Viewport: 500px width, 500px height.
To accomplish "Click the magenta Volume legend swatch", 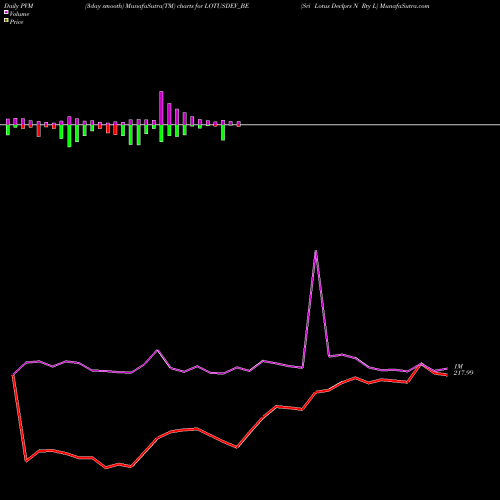I will [x=6, y=13].
